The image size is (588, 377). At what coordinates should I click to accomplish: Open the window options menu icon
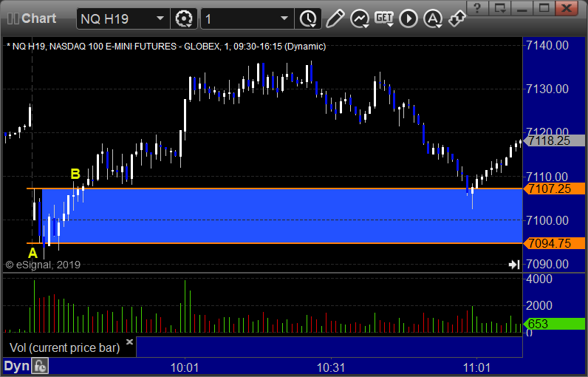pos(500,8)
